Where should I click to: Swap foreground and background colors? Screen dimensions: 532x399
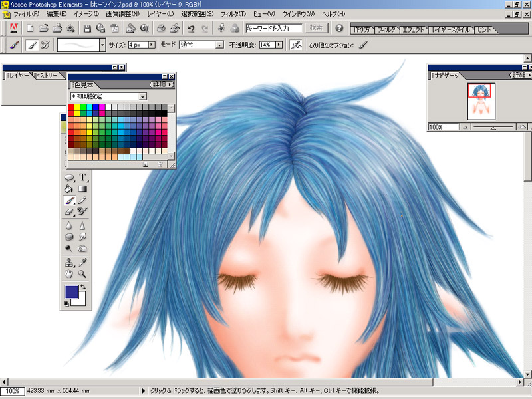tap(83, 287)
